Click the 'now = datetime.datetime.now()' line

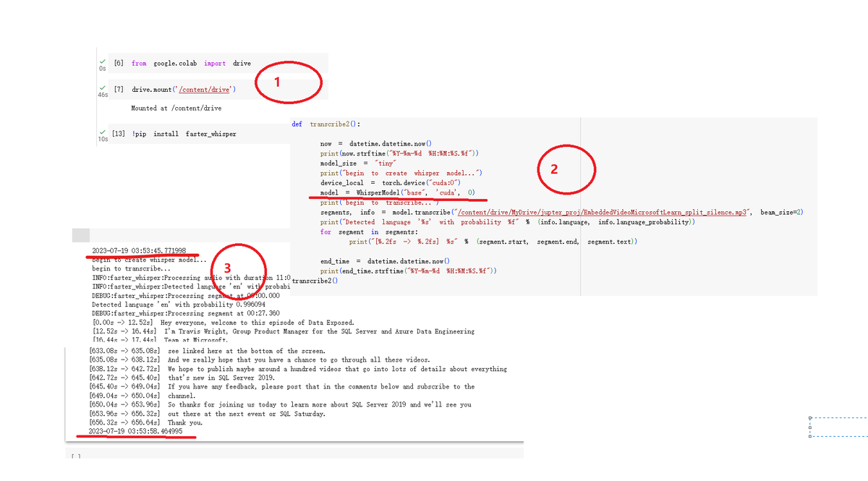tap(375, 144)
